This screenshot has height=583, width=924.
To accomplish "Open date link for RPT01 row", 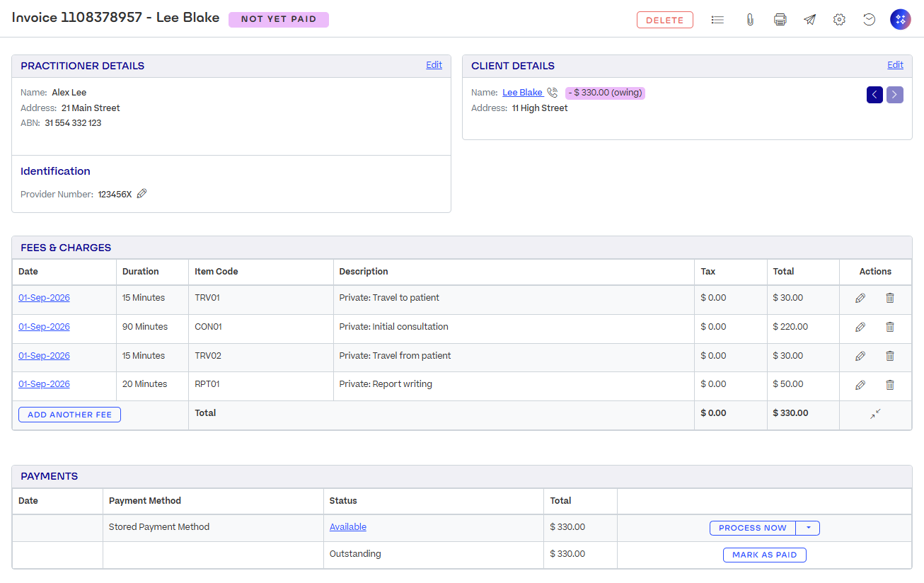I will [x=44, y=384].
